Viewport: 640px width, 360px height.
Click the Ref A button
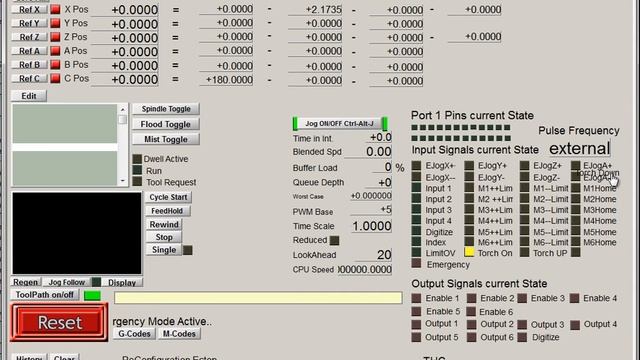[x=29, y=51]
